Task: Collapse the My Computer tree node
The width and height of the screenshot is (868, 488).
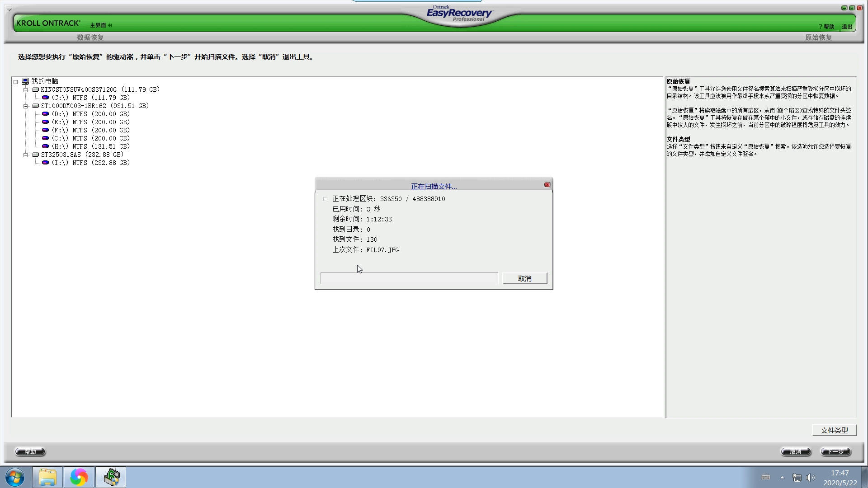Action: tap(16, 82)
